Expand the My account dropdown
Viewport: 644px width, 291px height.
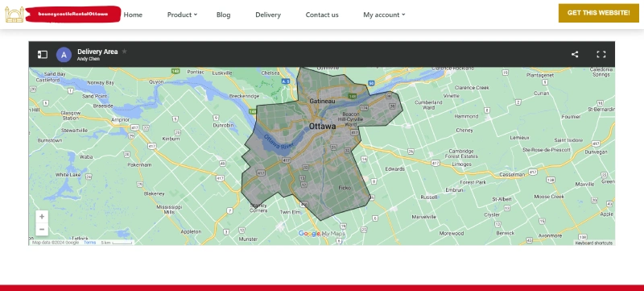pos(384,15)
